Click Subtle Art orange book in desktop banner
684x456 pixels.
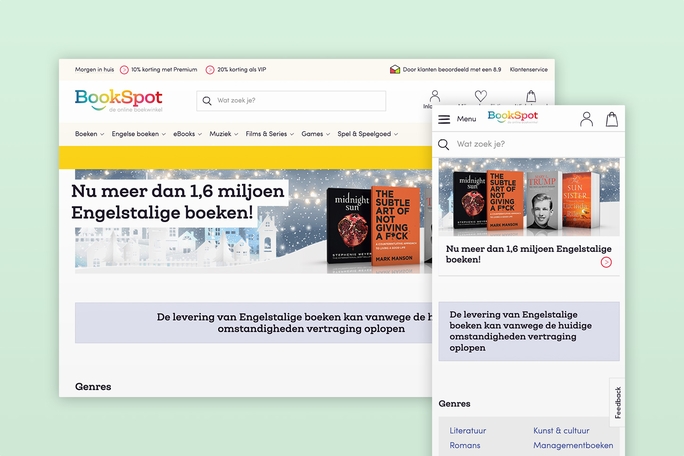click(395, 226)
